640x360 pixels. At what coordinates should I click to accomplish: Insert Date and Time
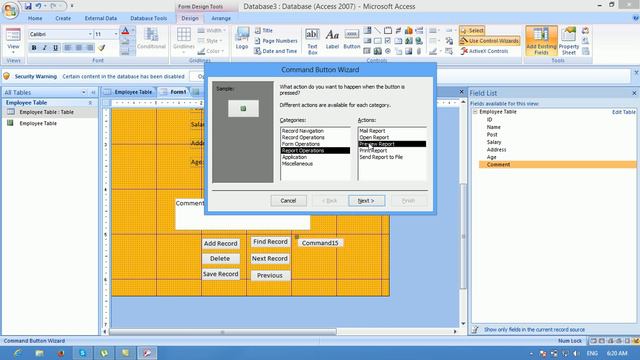coord(276,51)
